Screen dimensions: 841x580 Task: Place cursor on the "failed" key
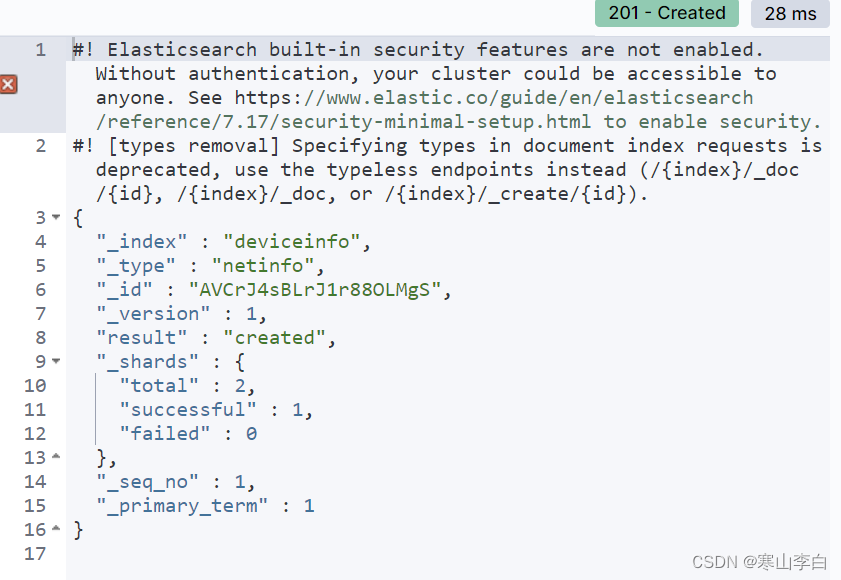(165, 434)
